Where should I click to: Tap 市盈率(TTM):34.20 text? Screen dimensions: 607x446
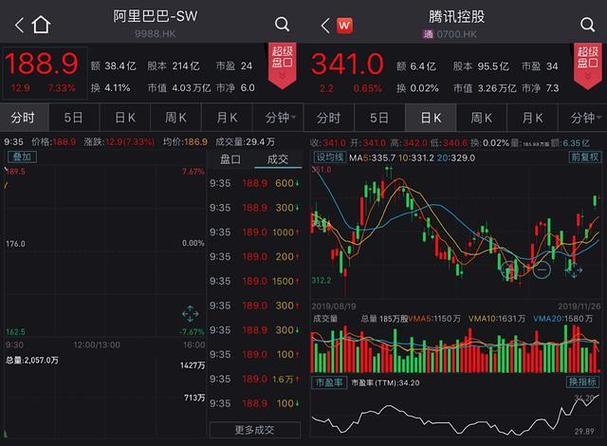[x=386, y=383]
